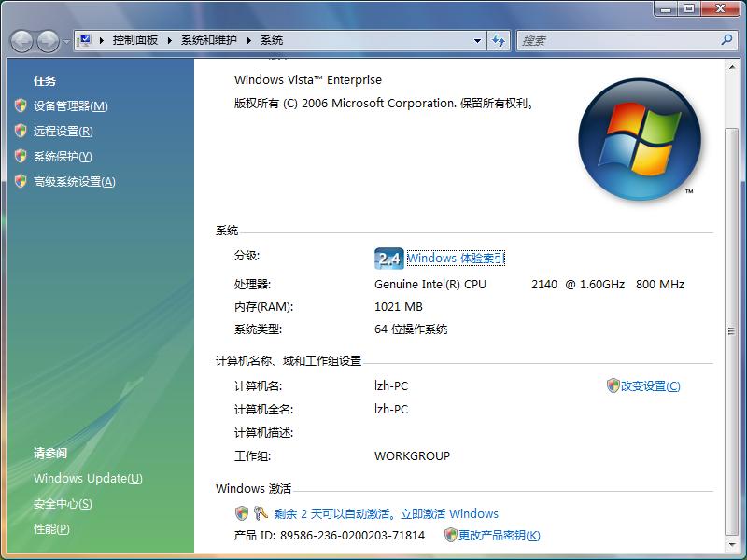This screenshot has height=560, width=747.
Task: Click scrollbar down arrow
Action: tap(731, 545)
